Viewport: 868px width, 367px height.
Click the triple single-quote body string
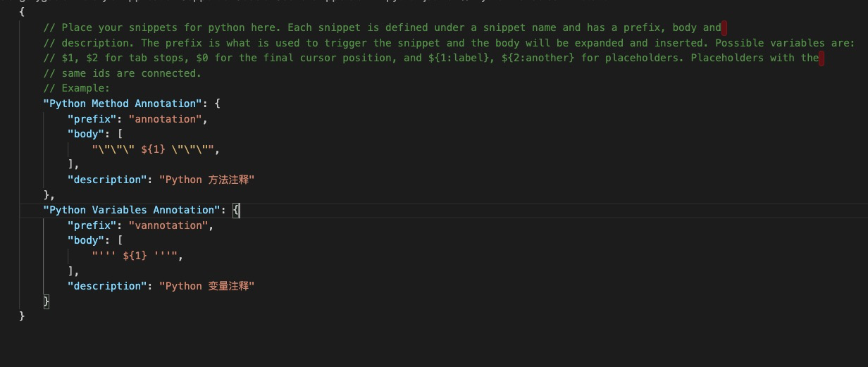coord(136,256)
